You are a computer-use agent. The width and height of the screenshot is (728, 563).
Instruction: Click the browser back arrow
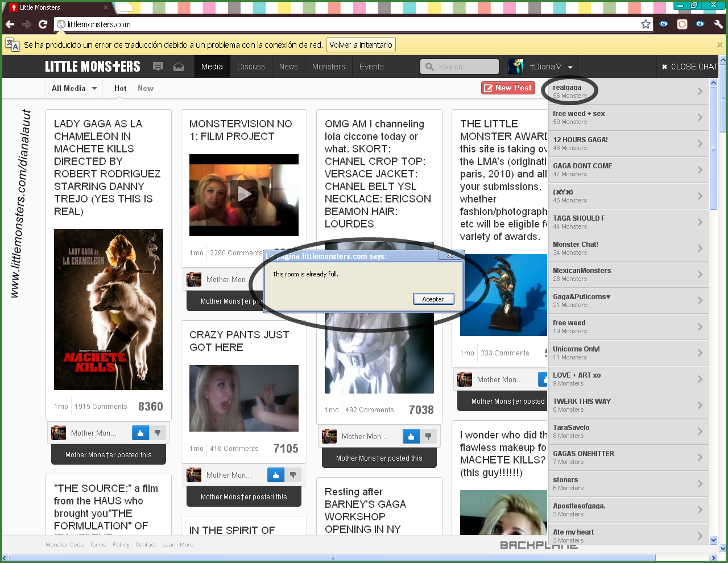click(x=10, y=24)
